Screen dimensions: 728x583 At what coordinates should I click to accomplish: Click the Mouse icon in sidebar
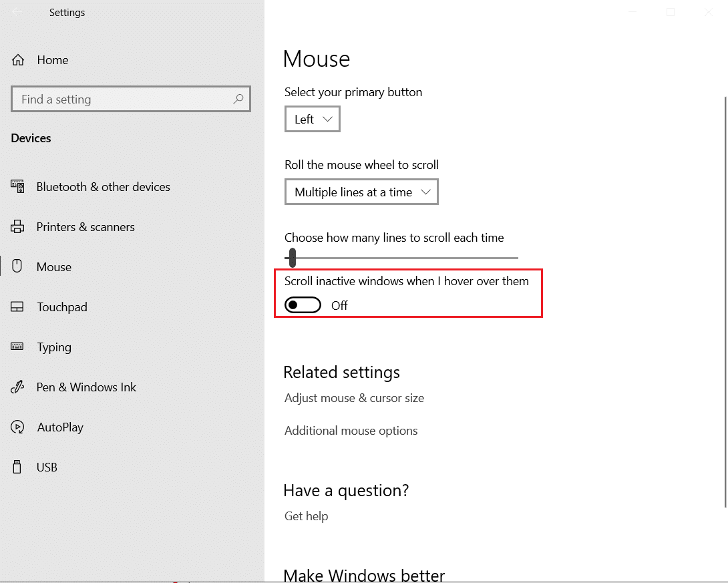[17, 266]
